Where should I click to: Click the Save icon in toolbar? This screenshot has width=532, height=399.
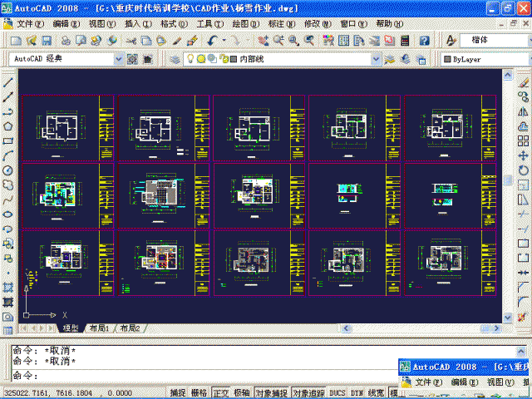(x=47, y=40)
